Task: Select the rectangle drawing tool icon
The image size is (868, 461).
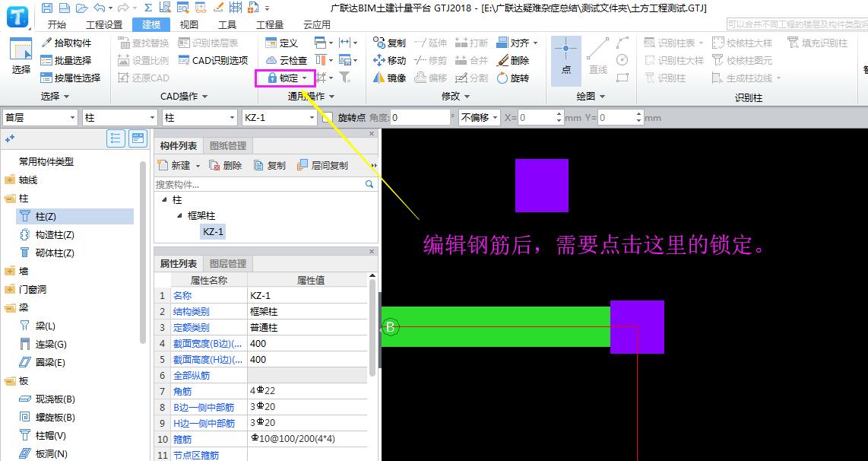Action: [x=622, y=78]
